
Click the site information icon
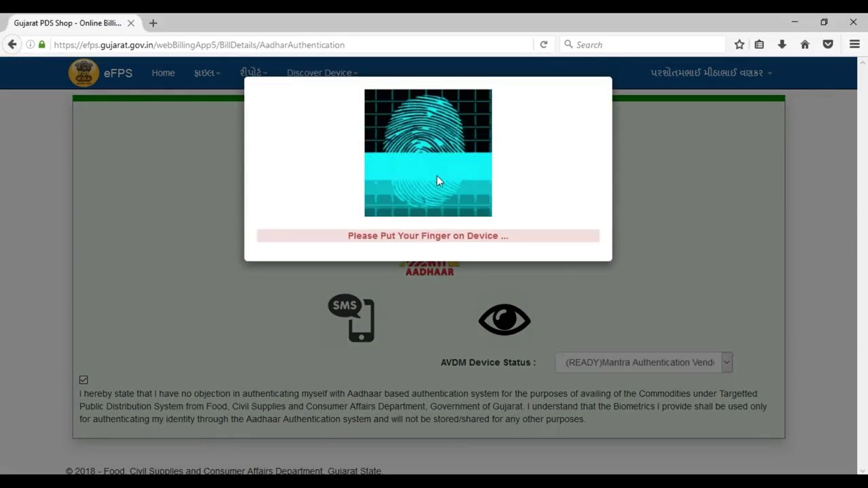[31, 45]
